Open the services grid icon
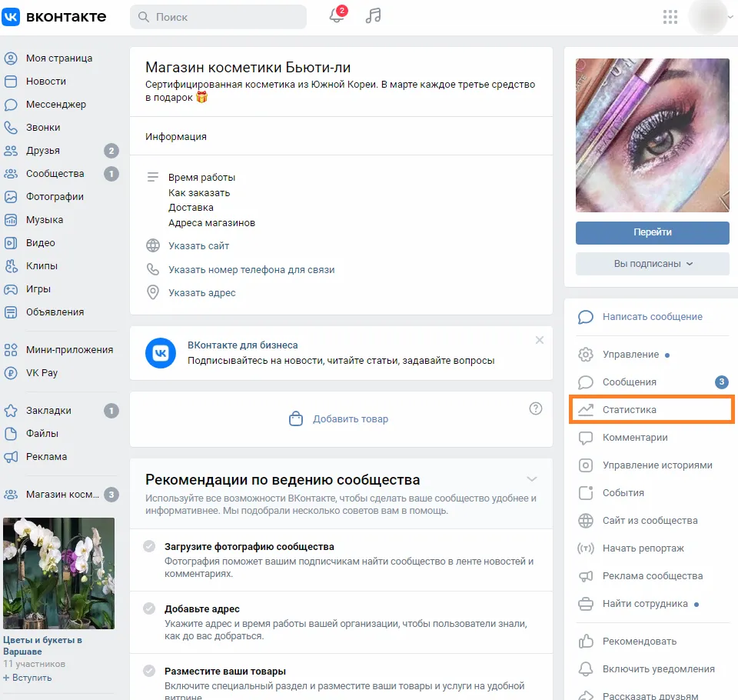 pos(670,17)
